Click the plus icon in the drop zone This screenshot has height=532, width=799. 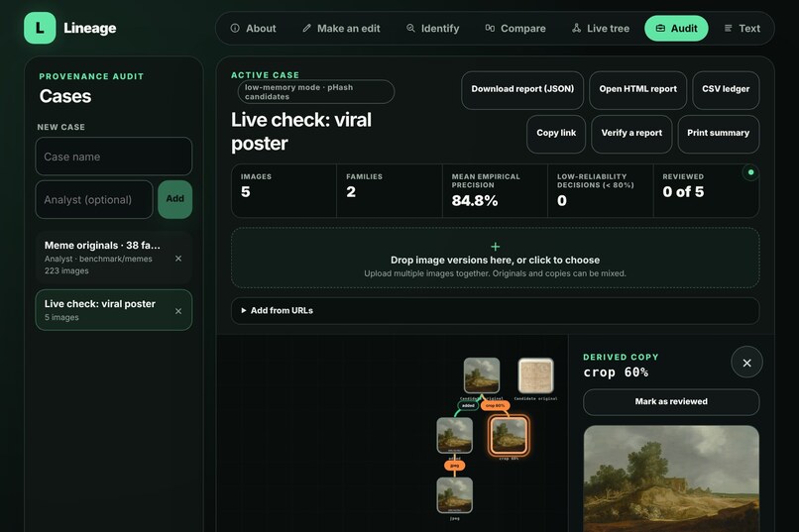pyautogui.click(x=496, y=247)
